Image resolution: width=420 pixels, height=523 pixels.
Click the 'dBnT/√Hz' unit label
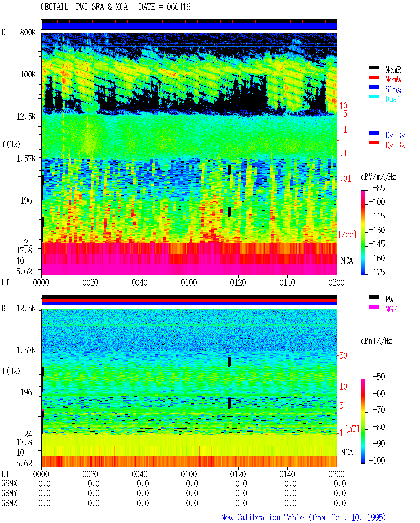point(377,341)
